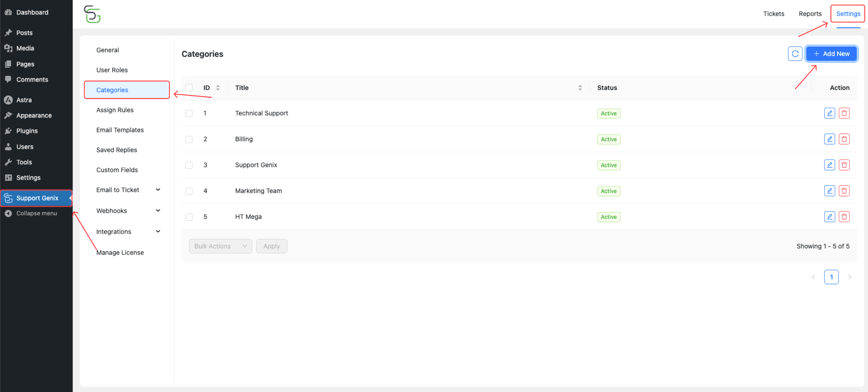Edit the Marketing Team category

tap(829, 191)
